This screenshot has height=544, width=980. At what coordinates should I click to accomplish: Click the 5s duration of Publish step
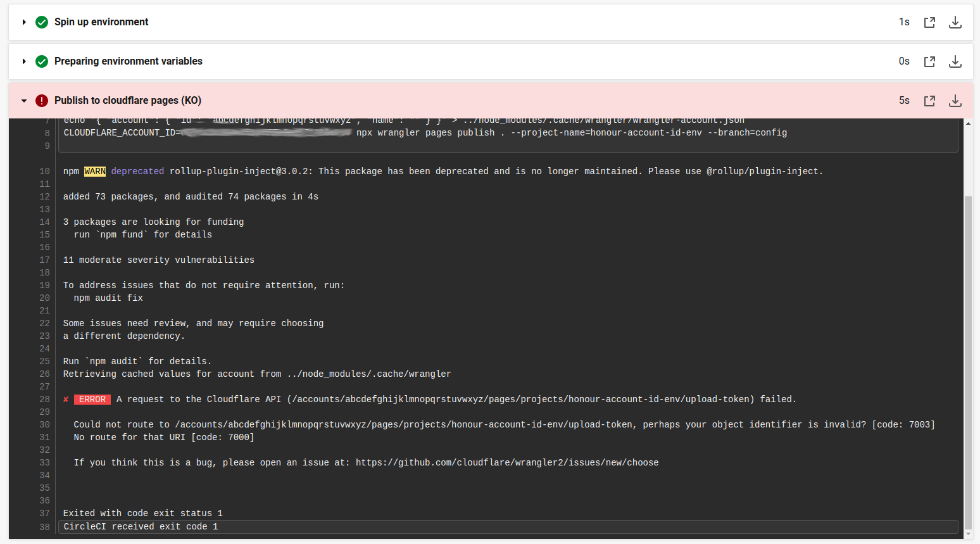pyautogui.click(x=904, y=101)
